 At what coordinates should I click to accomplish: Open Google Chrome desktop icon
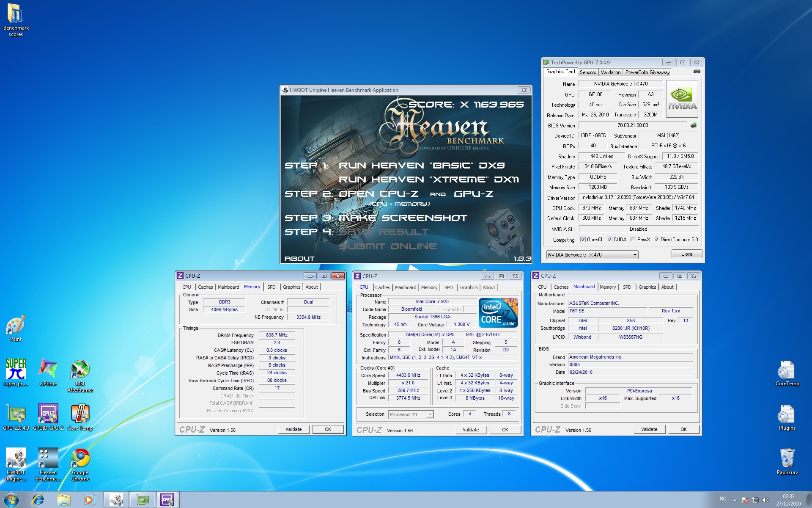[x=80, y=464]
